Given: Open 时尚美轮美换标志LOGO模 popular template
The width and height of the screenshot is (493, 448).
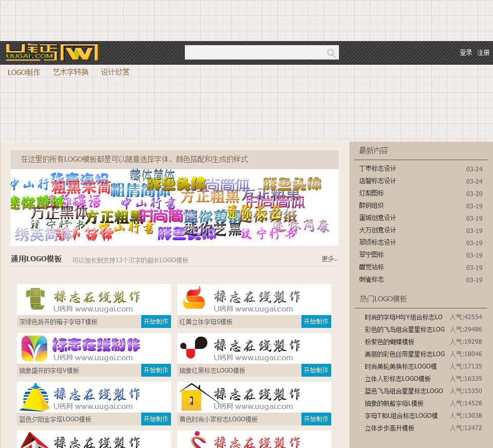Looking at the screenshot, I should pyautogui.click(x=401, y=366).
